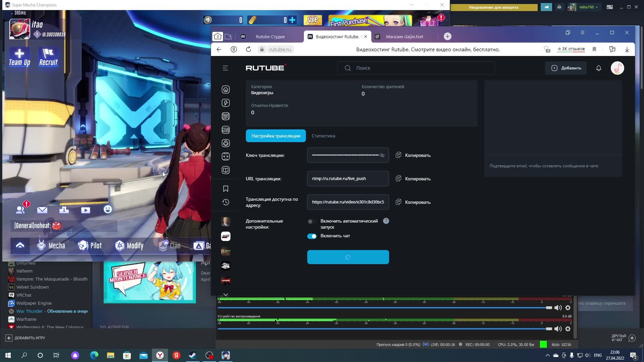644x362 pixels.
Task: Go to Rutube home sidebar icon
Action: 226,89
